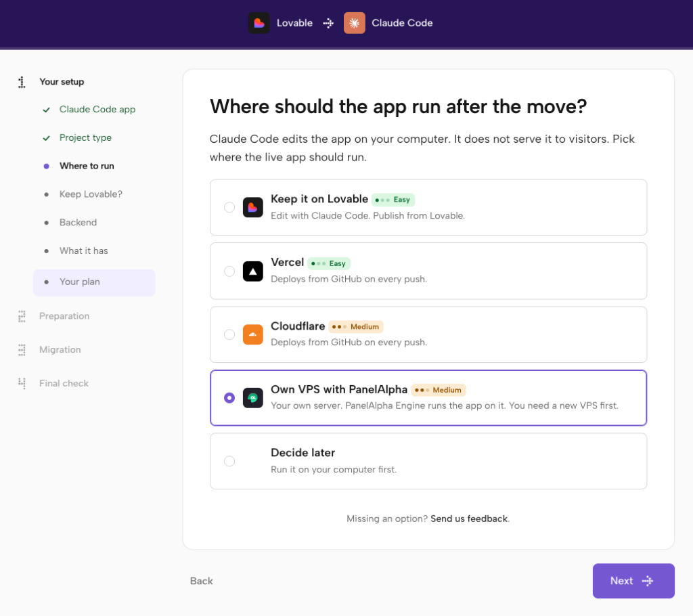
Task: Click the Medium badge next to Cloudflare
Action: tap(356, 327)
